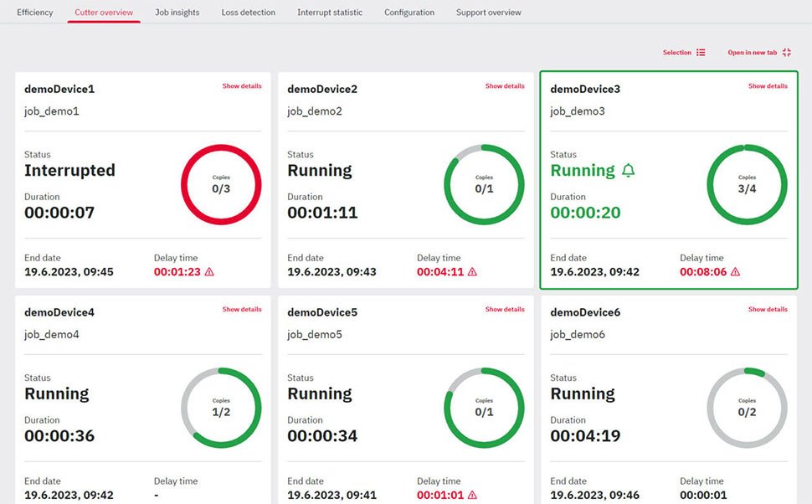Click the Selection list icon
Image resolution: width=812 pixels, height=504 pixels.
[701, 52]
